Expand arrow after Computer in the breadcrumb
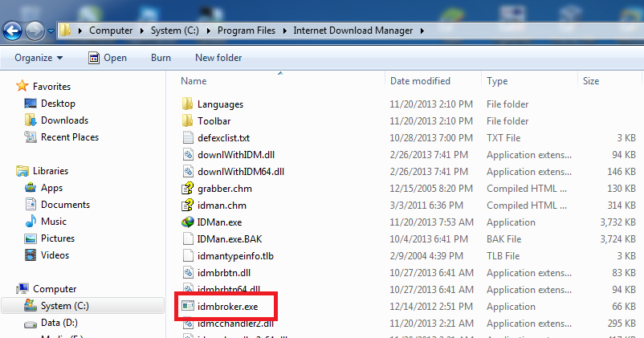The width and height of the screenshot is (644, 338). tap(141, 31)
